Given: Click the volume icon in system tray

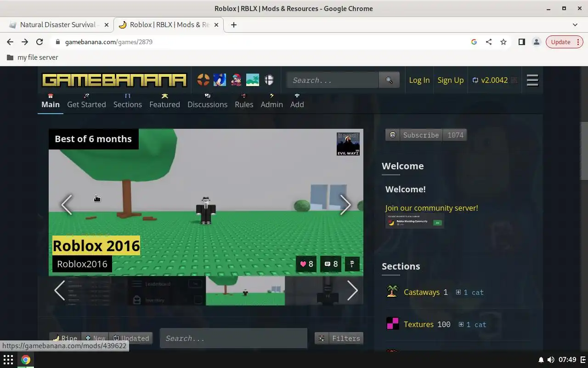Looking at the screenshot, I should (x=551, y=360).
